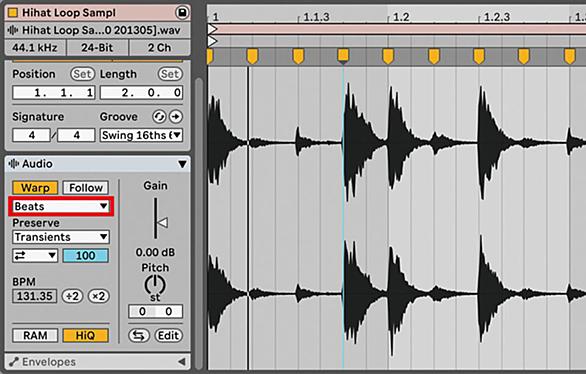Click the BPM field 131.35
Image resolution: width=586 pixels, height=374 pixels.
35,296
